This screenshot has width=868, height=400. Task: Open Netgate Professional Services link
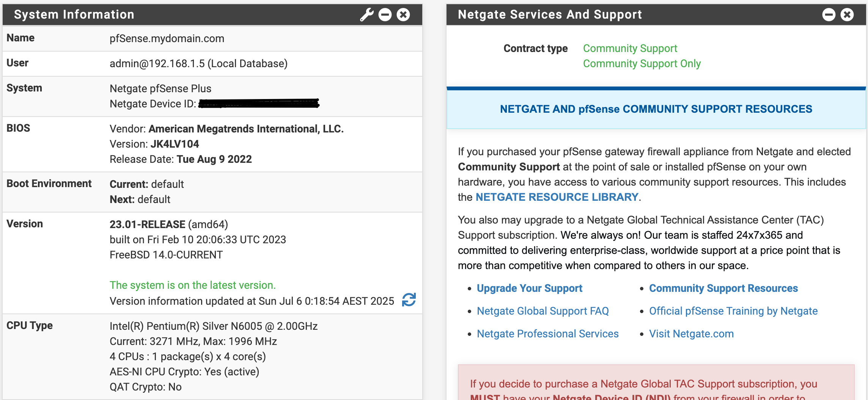547,334
